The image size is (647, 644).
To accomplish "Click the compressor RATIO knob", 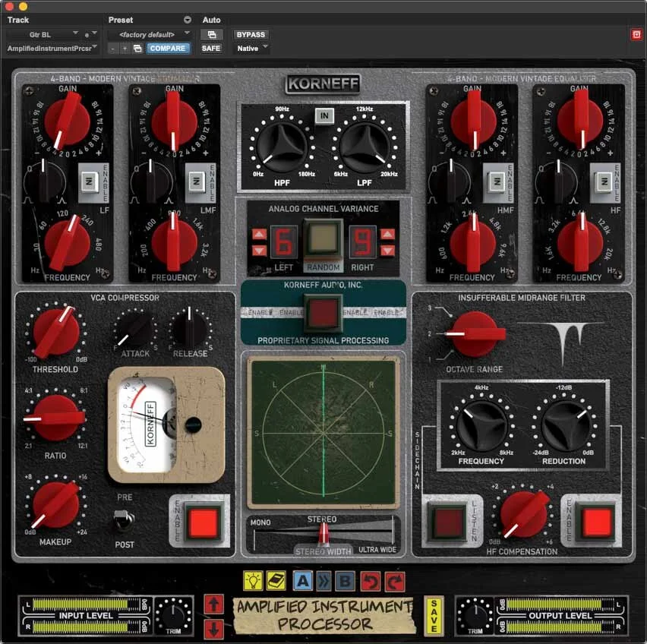I will point(55,418).
